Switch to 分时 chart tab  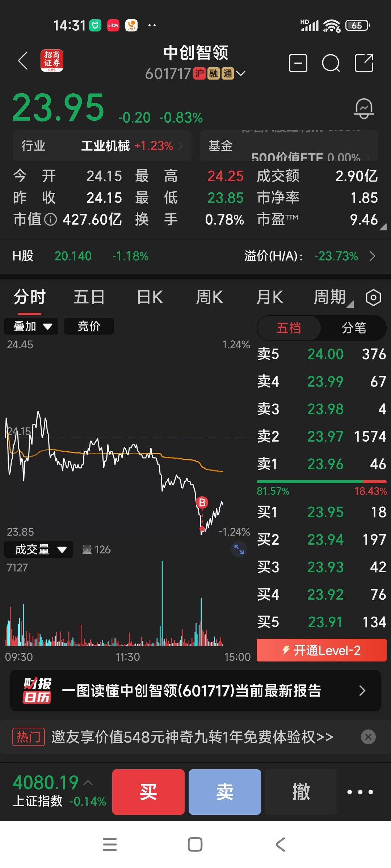[x=30, y=297]
